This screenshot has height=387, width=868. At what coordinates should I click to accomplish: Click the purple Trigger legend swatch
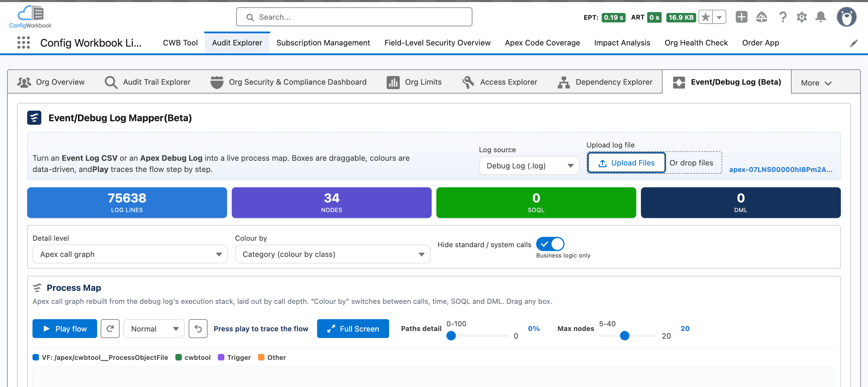[x=221, y=357]
